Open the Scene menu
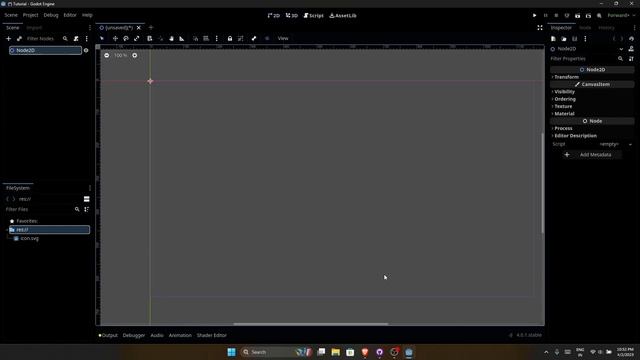The height and width of the screenshot is (360, 640). [x=11, y=15]
